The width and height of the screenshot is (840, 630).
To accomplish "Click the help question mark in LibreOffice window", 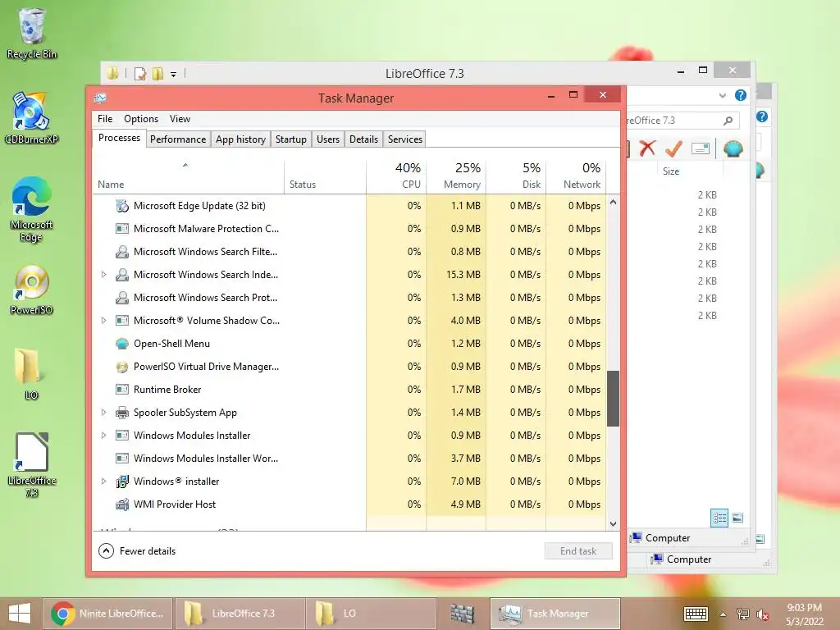I will coord(741,95).
